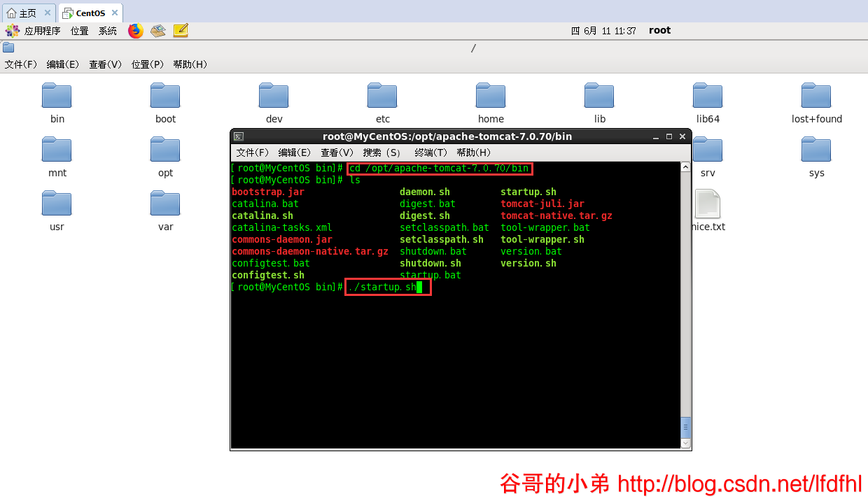The width and height of the screenshot is (868, 503).
Task: Click the home icon in 主页 tab
Action: click(x=11, y=13)
